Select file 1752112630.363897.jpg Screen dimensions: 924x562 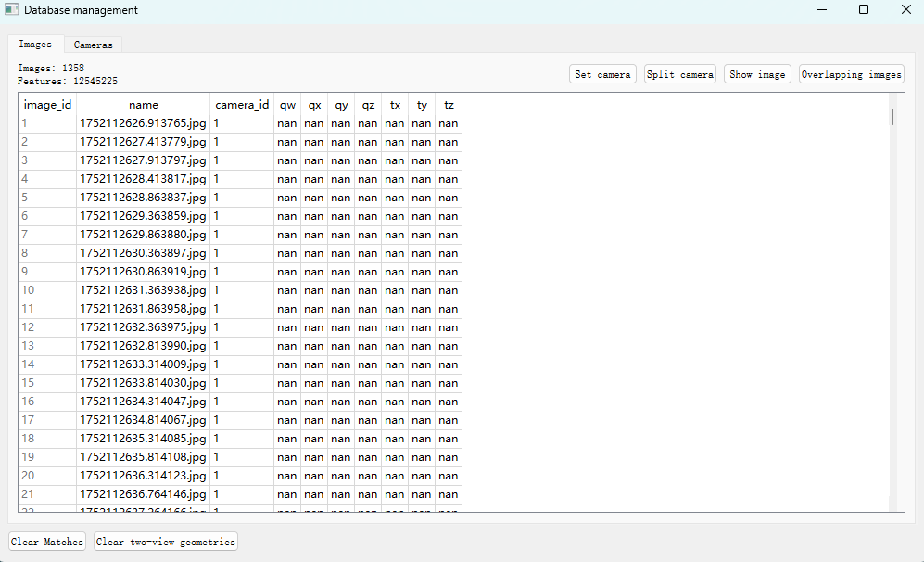point(144,253)
